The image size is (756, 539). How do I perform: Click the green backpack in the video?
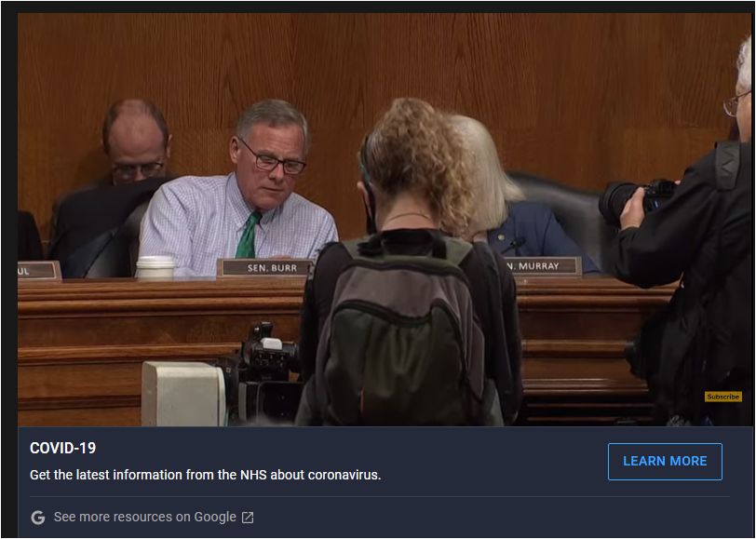[x=400, y=332]
